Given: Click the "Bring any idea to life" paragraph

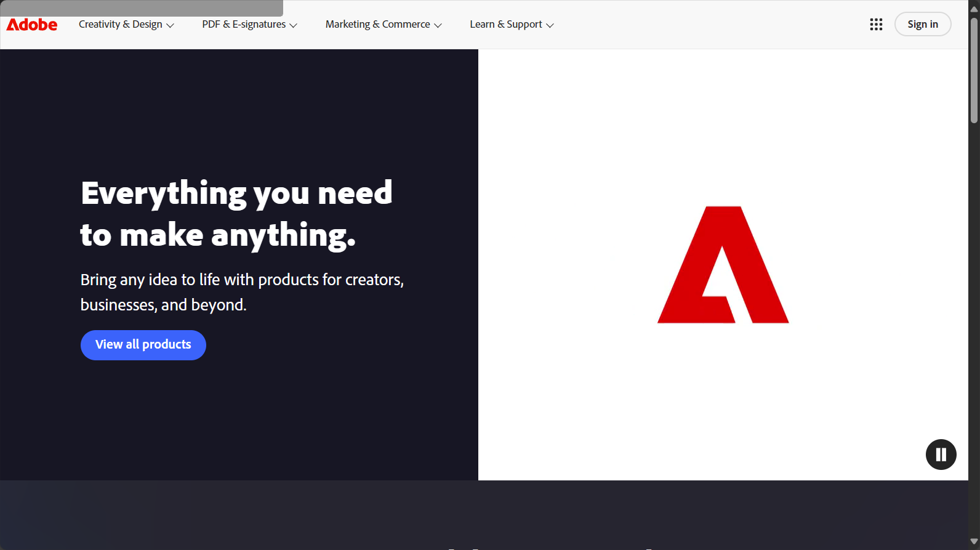Looking at the screenshot, I should click(x=242, y=292).
